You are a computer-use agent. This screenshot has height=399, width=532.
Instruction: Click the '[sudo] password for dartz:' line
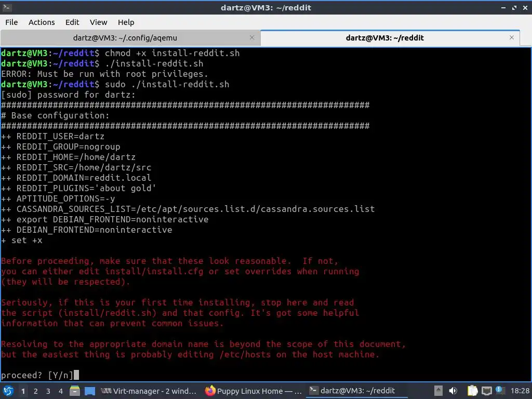(x=68, y=95)
